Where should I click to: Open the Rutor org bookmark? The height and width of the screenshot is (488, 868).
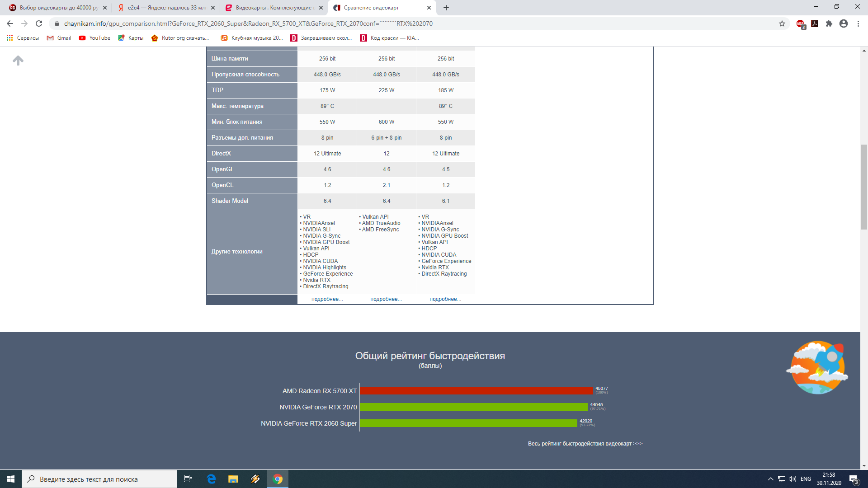[x=180, y=38]
